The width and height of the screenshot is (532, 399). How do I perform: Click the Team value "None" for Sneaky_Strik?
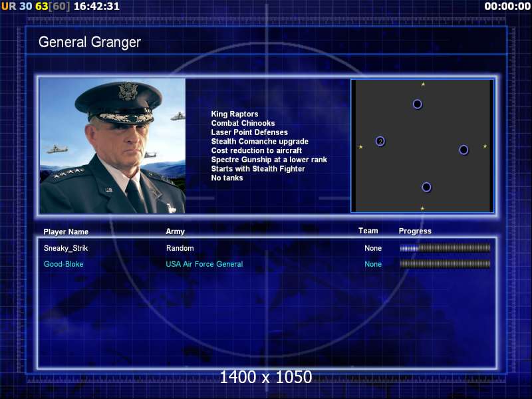coord(373,248)
